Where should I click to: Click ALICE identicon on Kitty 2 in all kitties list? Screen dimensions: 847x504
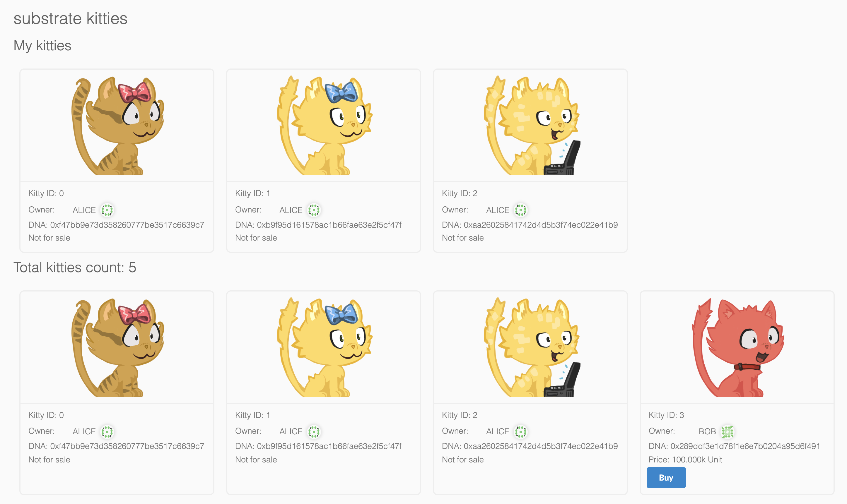pyautogui.click(x=520, y=432)
